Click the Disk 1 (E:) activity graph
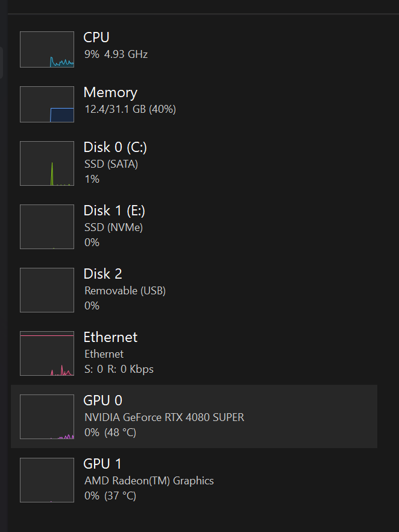This screenshot has width=399, height=532. [47, 227]
